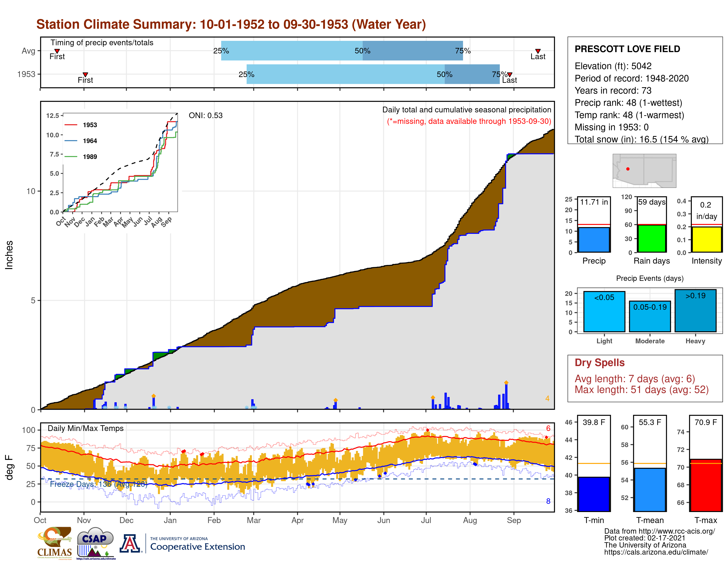Click the Plot created: 02-17-2021 text
The height and width of the screenshot is (563, 728).
(x=644, y=538)
